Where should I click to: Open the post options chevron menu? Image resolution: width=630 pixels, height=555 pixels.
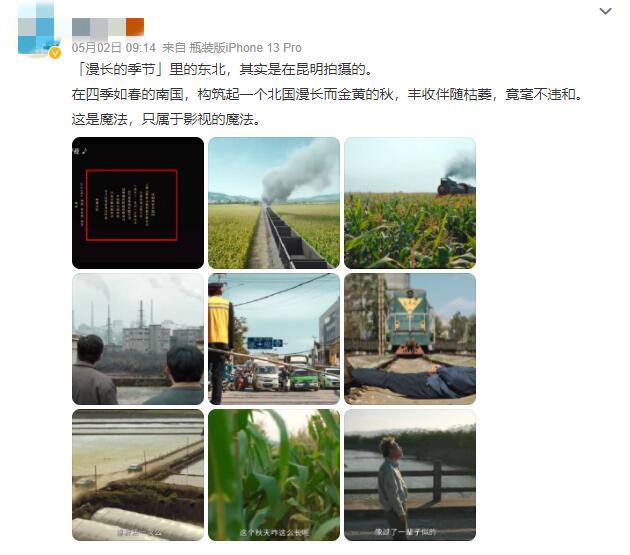coord(605,11)
